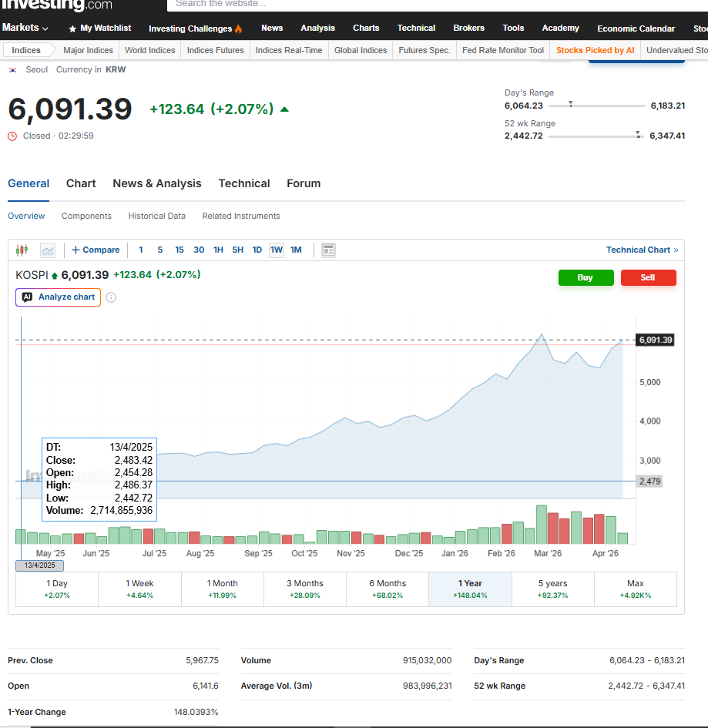Select the candlestick chart type icon
The height and width of the screenshot is (728, 708).
click(22, 250)
